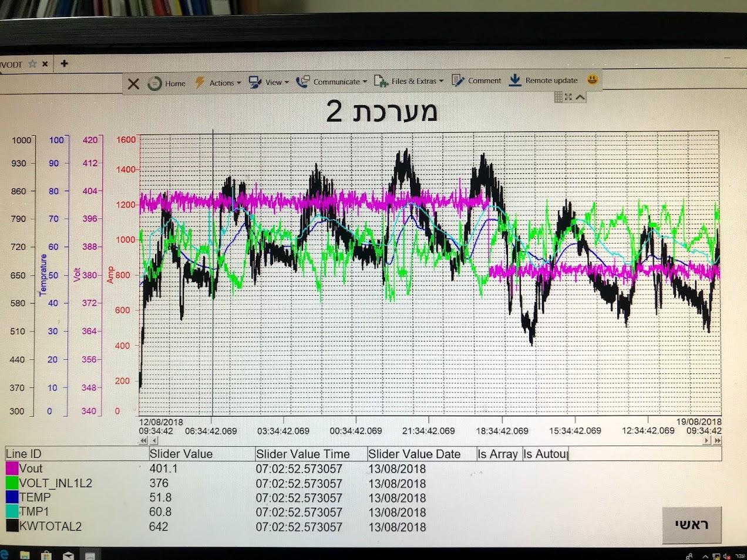
Task: Jump to chart end with double-right arrow
Action: click(x=717, y=440)
